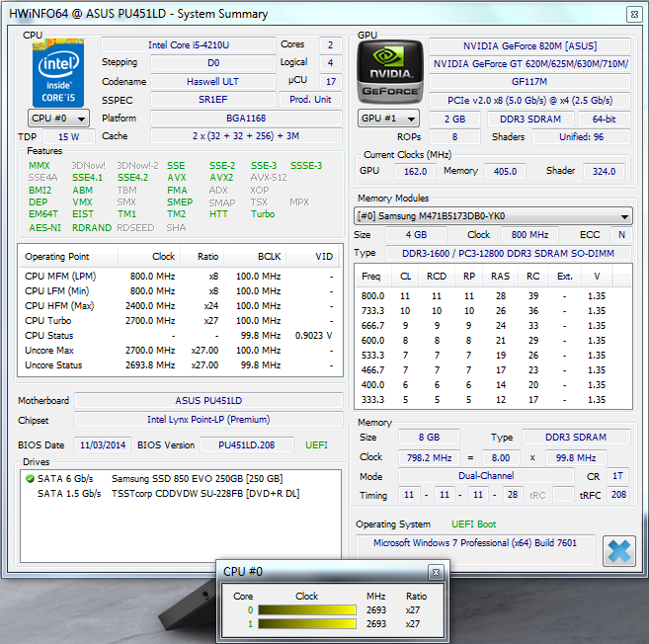Click the SR1EF SSPEC field
This screenshot has height=644, width=649.
click(212, 100)
